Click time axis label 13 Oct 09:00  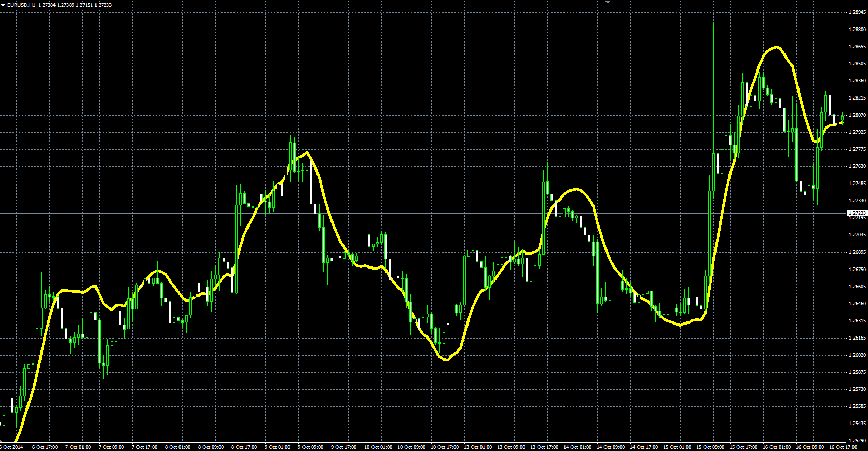[x=511, y=447]
